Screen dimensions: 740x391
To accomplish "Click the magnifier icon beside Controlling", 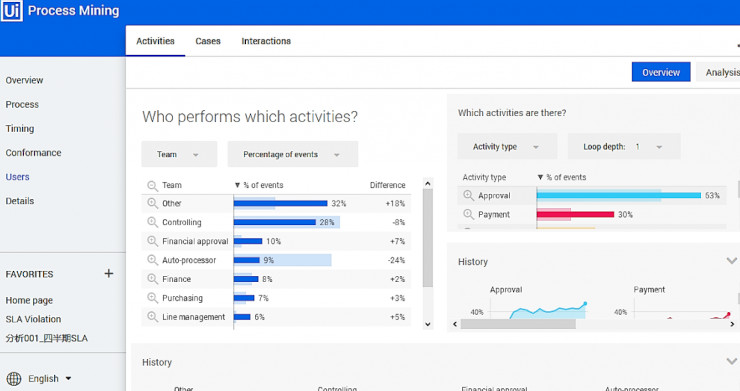I will 152,222.
